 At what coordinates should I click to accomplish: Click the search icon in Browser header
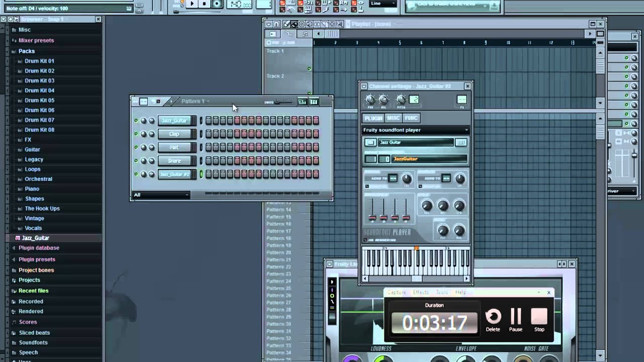17,19
